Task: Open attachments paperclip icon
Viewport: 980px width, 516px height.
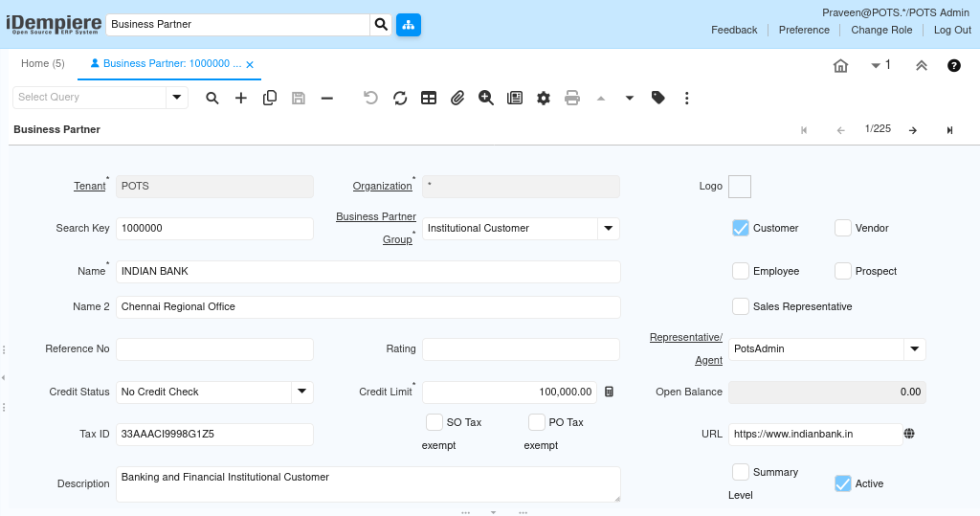Action: pos(457,98)
